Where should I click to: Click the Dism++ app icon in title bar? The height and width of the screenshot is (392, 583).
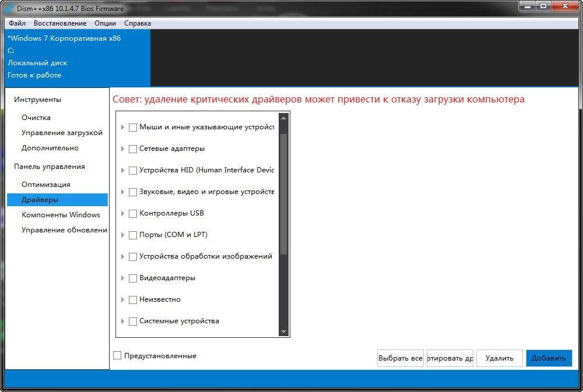pos(9,8)
